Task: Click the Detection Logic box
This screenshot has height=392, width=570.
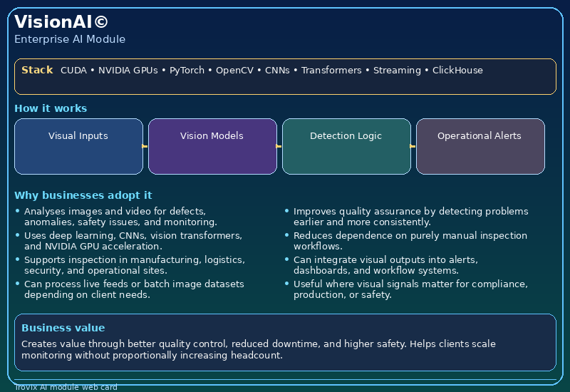Action: pyautogui.click(x=346, y=146)
